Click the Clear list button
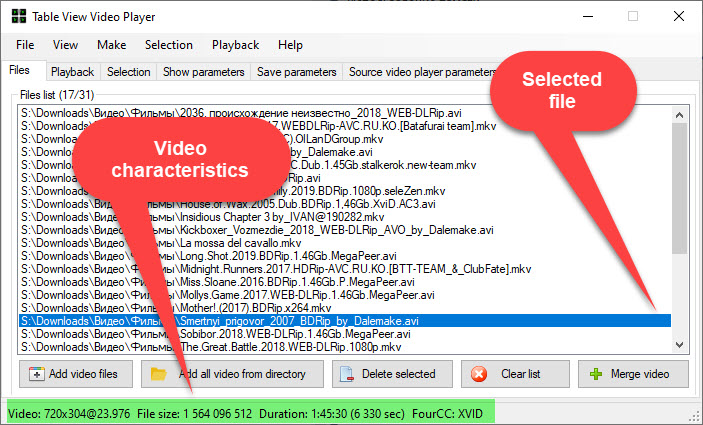The width and height of the screenshot is (703, 425). click(x=515, y=374)
